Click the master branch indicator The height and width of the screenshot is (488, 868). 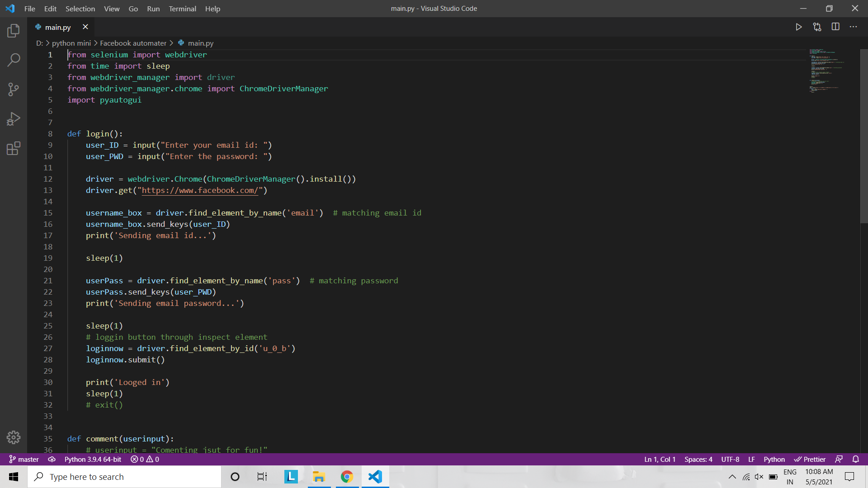[24, 459]
